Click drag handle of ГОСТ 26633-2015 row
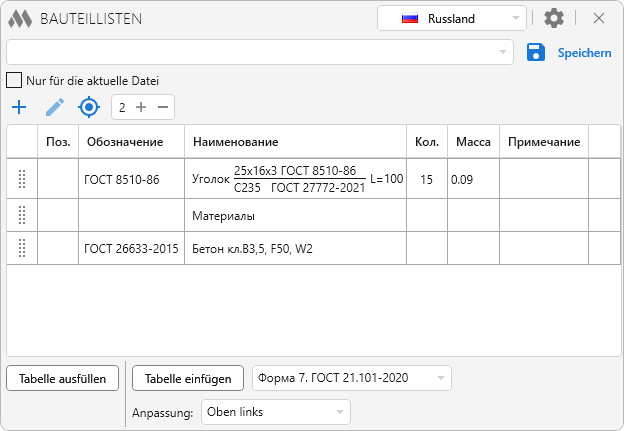 pos(22,248)
